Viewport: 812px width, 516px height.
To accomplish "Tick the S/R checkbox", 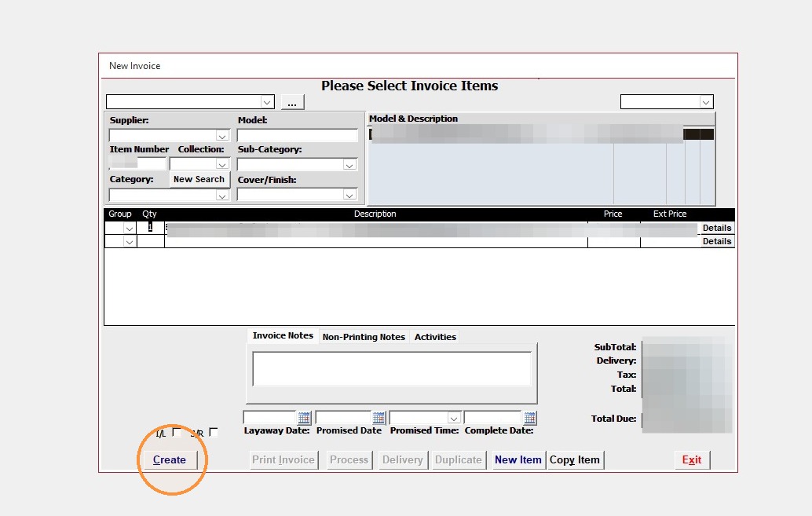I will [214, 432].
